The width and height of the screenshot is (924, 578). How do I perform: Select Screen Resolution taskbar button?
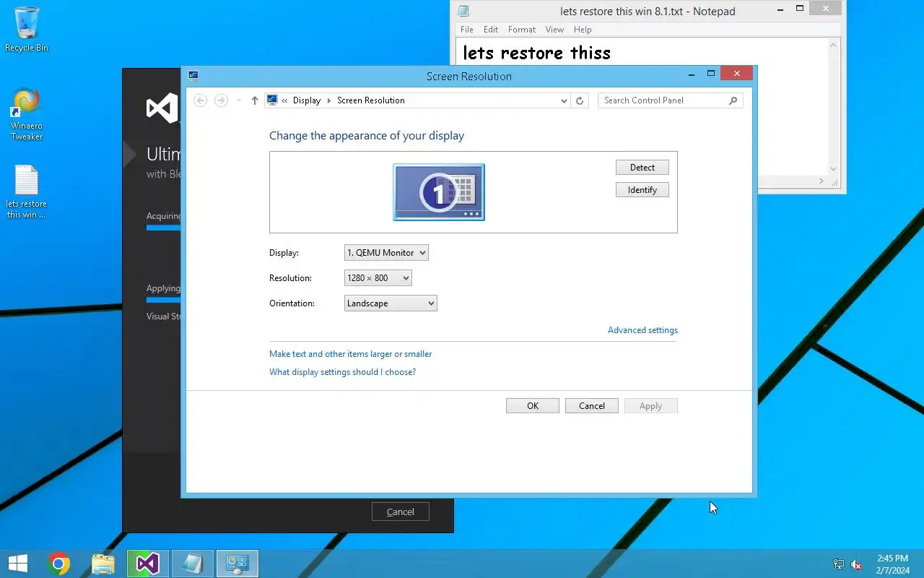tap(237, 564)
